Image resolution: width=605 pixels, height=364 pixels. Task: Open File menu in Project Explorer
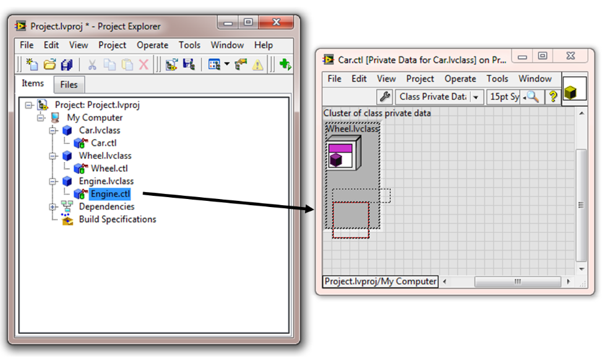click(x=27, y=45)
